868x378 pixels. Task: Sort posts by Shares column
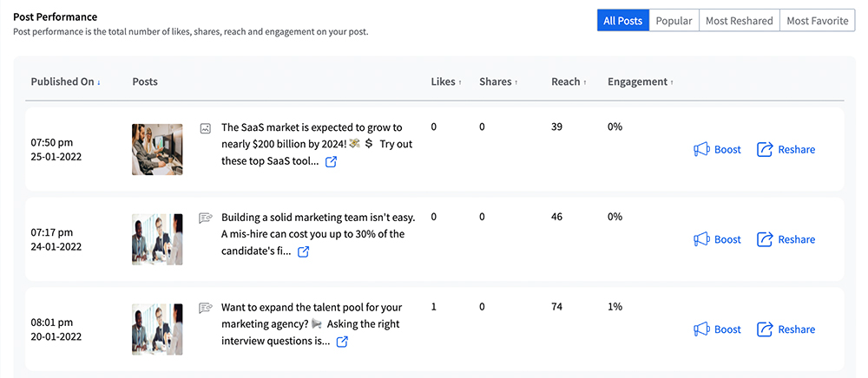(x=498, y=82)
